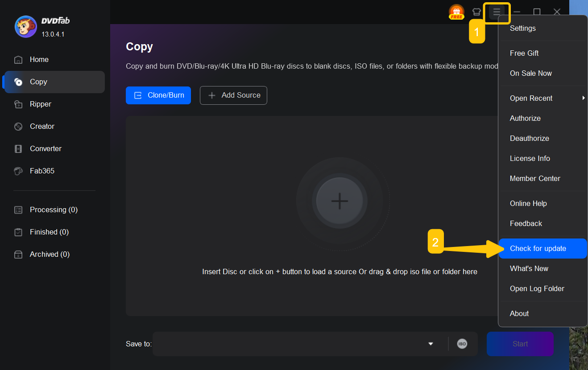This screenshot has height=370, width=588.
Task: Go to Ripper module in sidebar
Action: tap(40, 104)
